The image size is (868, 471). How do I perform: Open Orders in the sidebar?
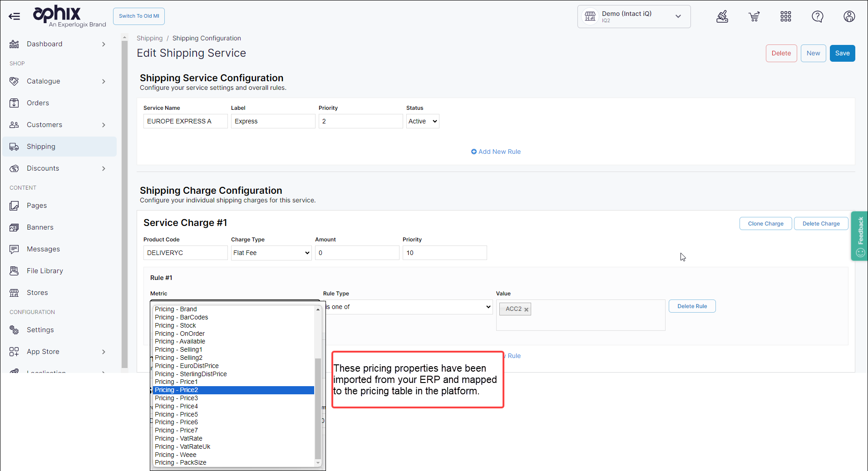coord(38,103)
